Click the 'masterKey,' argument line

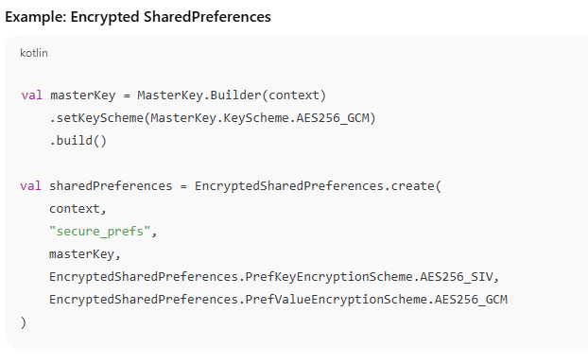click(x=85, y=254)
